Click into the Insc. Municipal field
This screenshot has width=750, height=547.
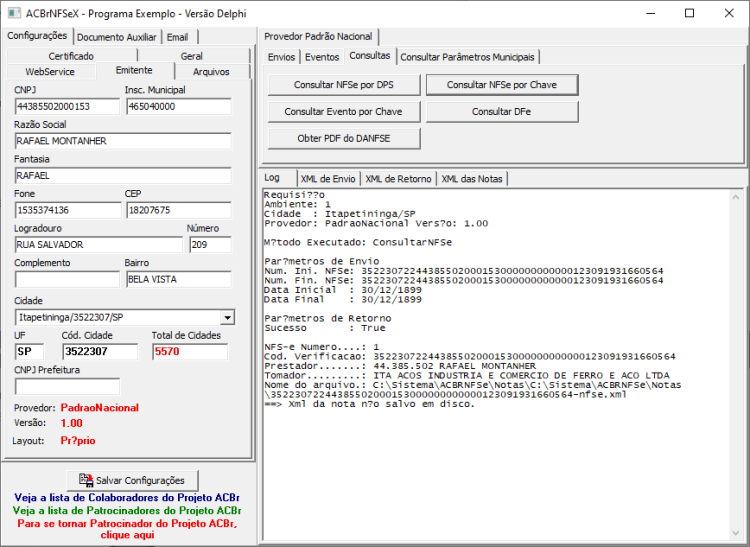click(x=179, y=106)
